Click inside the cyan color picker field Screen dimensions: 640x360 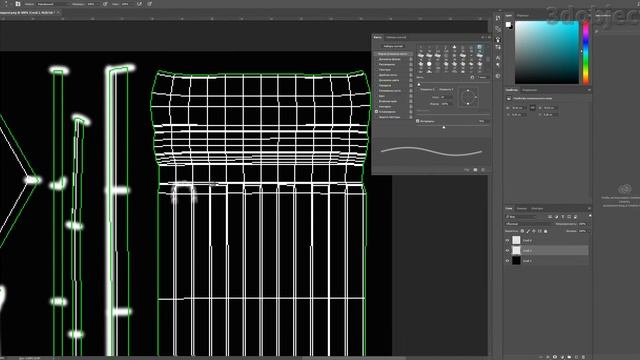[x=547, y=52]
